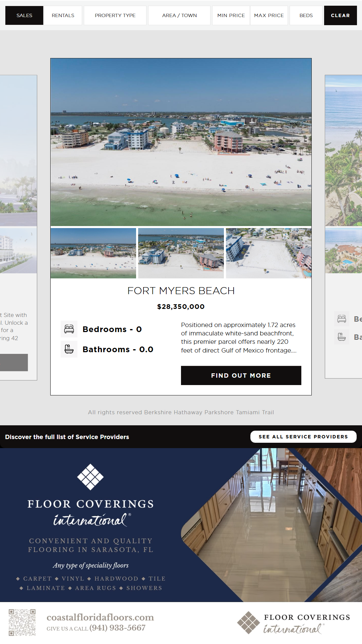
Task: Switch to the Rentals listings toggle
Action: click(x=63, y=15)
